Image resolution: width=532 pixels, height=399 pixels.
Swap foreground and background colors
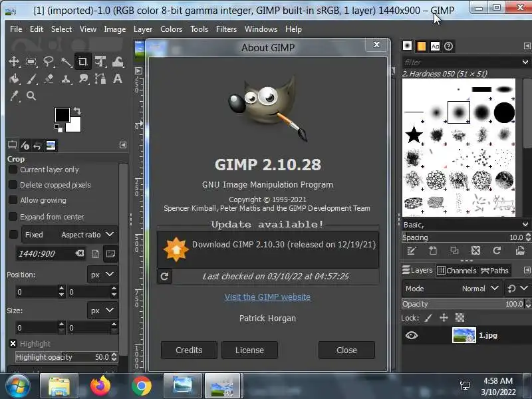(x=77, y=110)
